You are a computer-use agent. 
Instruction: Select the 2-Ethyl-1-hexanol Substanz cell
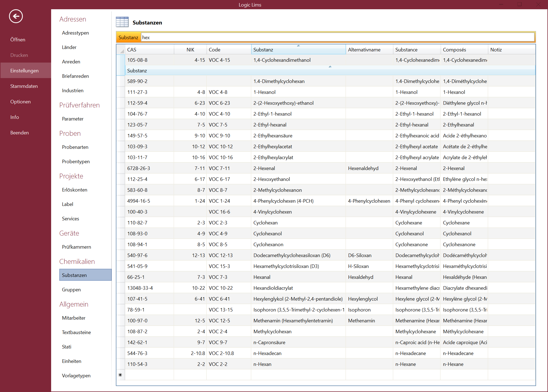pyautogui.click(x=298, y=114)
